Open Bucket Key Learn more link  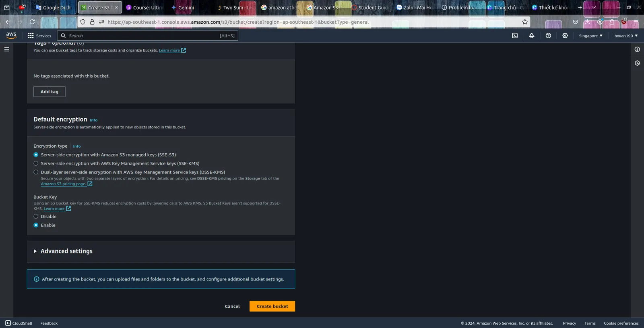57,208
